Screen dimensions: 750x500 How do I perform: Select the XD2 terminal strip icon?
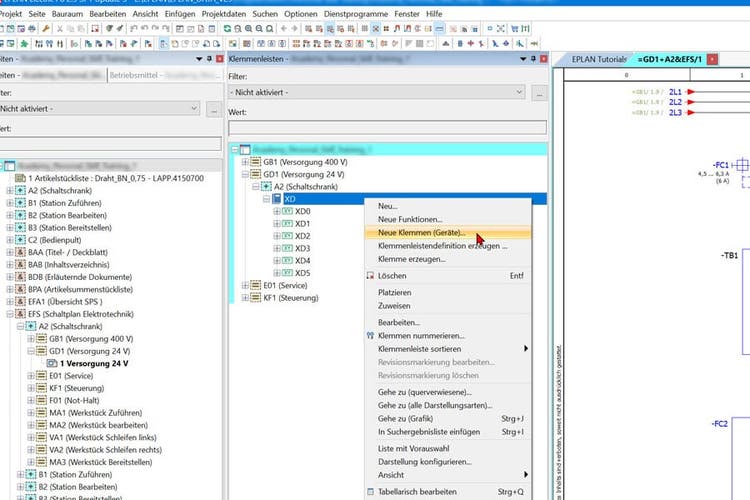coord(288,236)
